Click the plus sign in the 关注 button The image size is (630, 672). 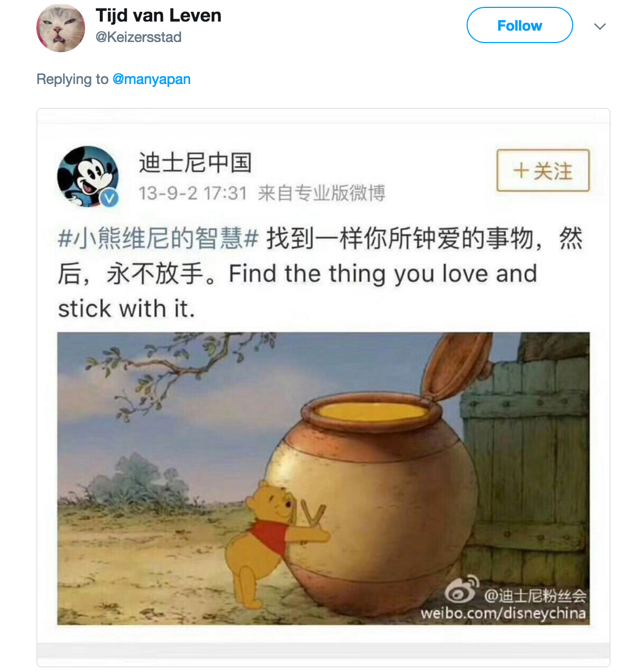[520, 171]
